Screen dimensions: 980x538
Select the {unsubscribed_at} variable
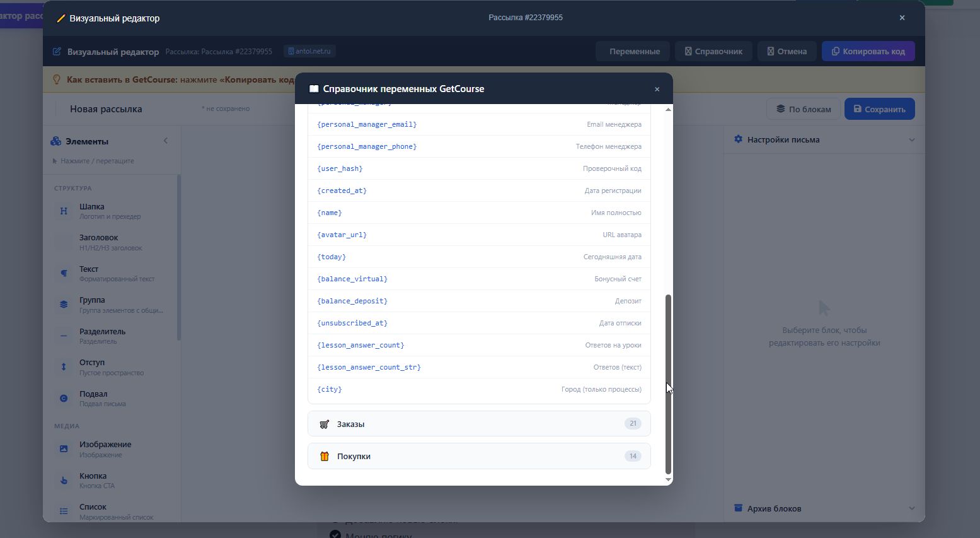click(x=479, y=323)
